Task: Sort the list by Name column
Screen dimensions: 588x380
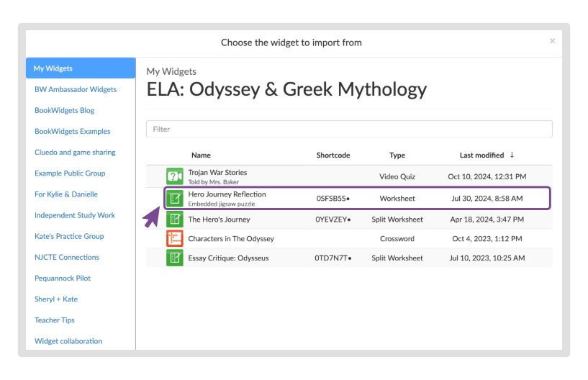Action: click(201, 155)
